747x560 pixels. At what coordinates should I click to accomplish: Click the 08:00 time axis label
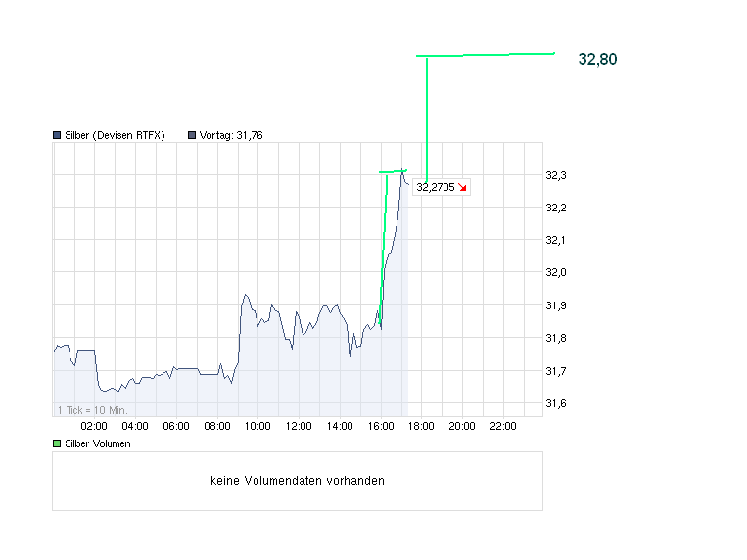click(217, 426)
